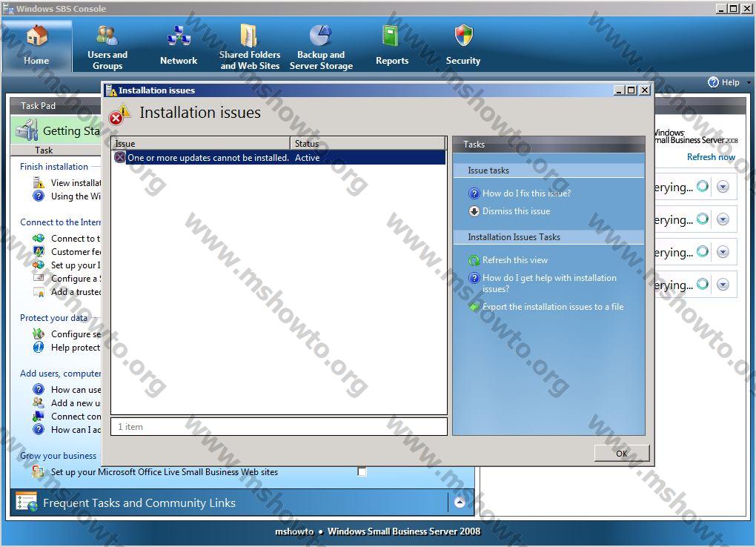The height and width of the screenshot is (547, 756).
Task: Click the Frequent Tasks and Community Links icon
Action: [x=27, y=502]
